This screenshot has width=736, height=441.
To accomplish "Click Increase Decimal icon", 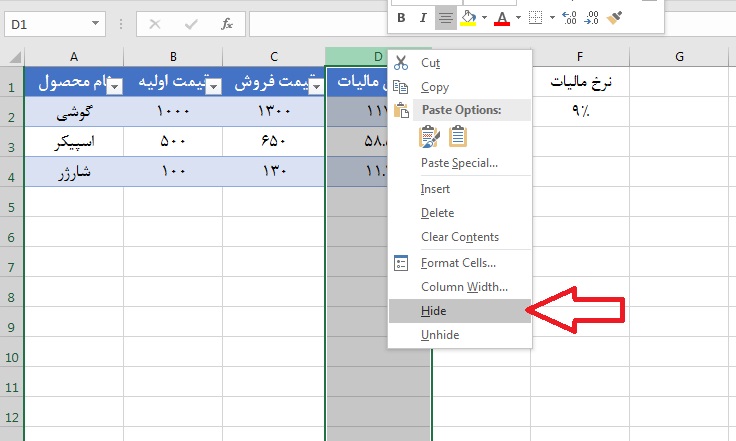I will coord(569,18).
